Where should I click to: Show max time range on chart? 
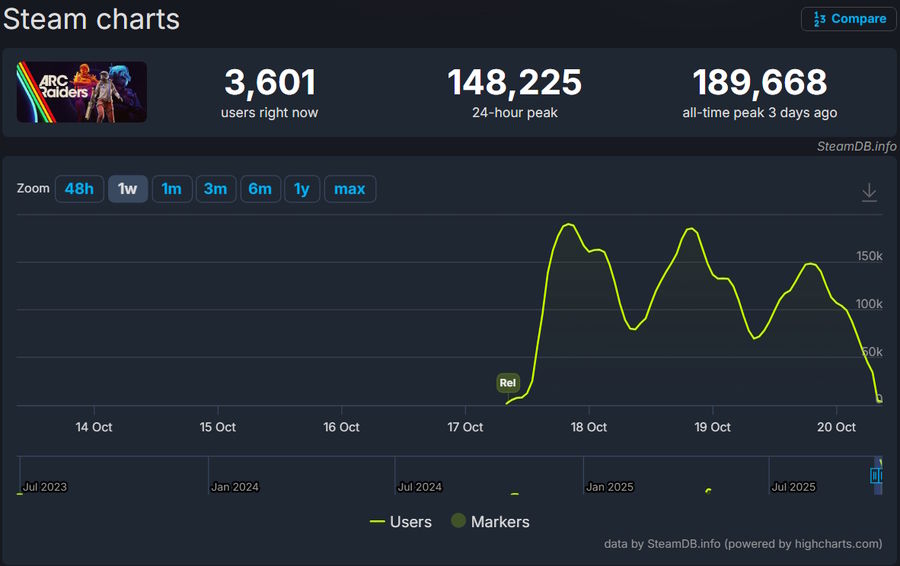coord(350,189)
